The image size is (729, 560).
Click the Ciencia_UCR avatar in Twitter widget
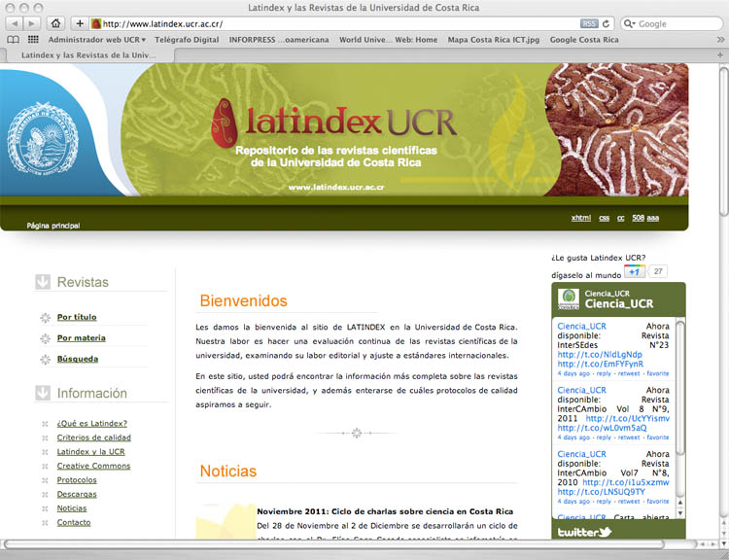coord(569,299)
